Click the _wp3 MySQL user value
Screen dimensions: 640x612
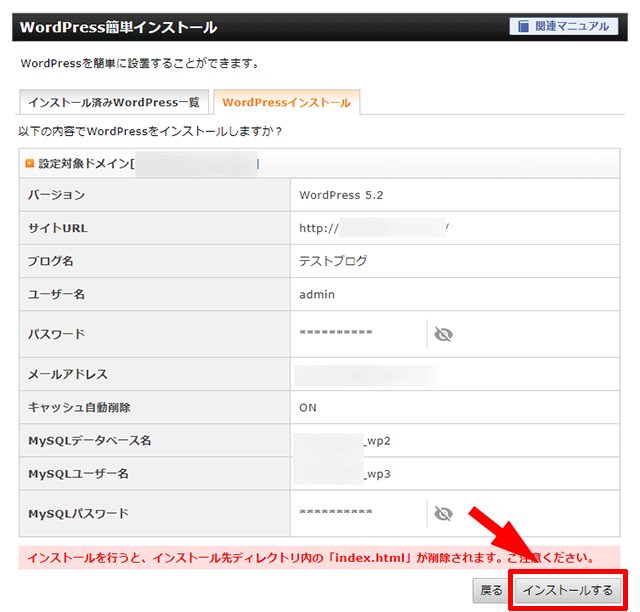tap(378, 474)
